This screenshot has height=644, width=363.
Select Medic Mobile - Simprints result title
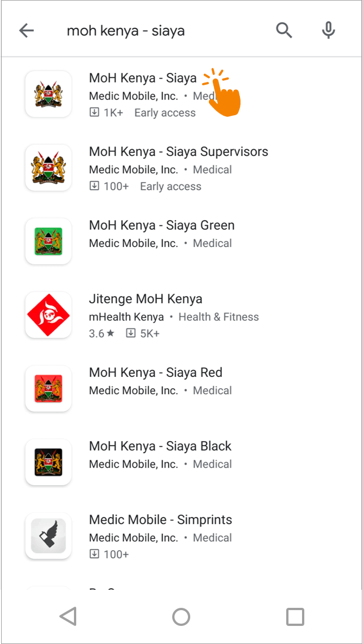[160, 520]
